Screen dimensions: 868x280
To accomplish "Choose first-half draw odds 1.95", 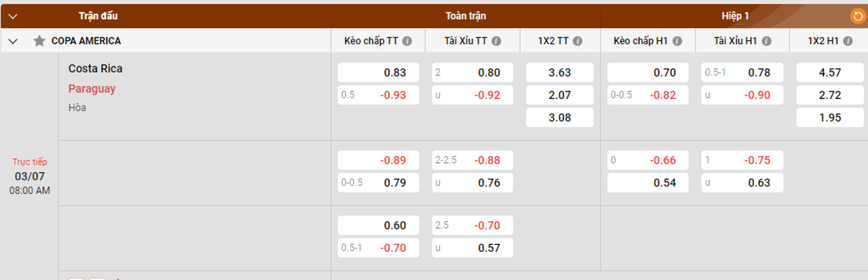I will coord(830,117).
